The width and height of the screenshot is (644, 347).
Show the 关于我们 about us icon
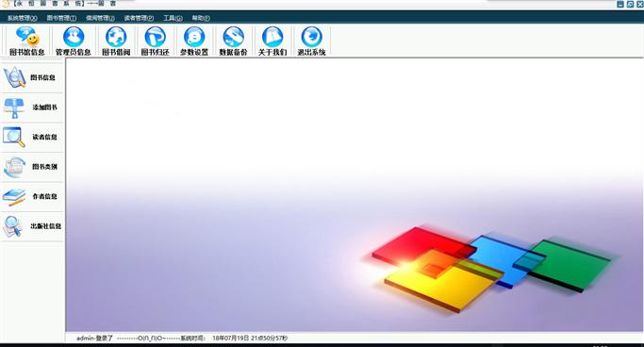point(272,41)
